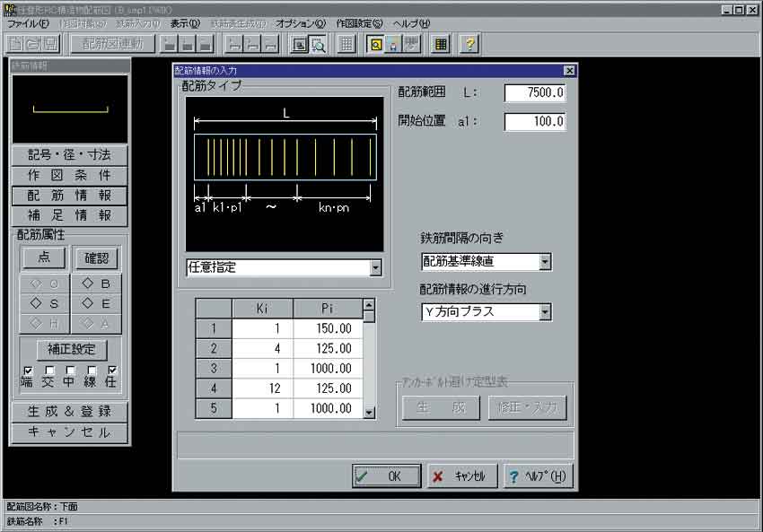Select row 2 Ki cell value 4
The height and width of the screenshot is (532, 763).
tap(263, 349)
